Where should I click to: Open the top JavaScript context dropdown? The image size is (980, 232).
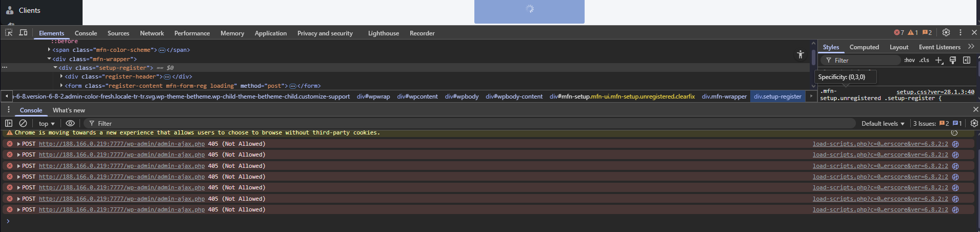[x=47, y=124]
